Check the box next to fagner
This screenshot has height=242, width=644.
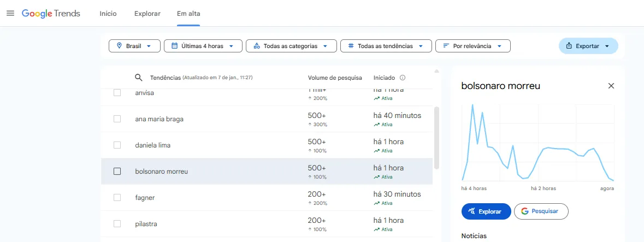(x=117, y=198)
